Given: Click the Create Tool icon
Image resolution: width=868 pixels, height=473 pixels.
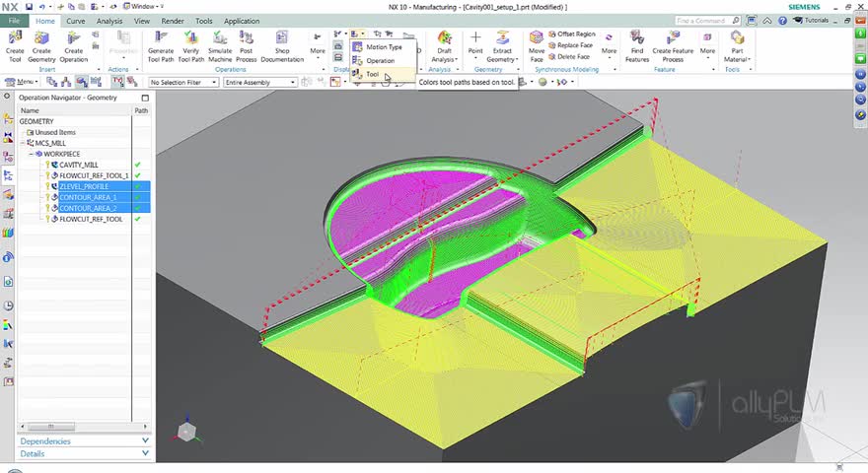Looking at the screenshot, I should 15,46.
